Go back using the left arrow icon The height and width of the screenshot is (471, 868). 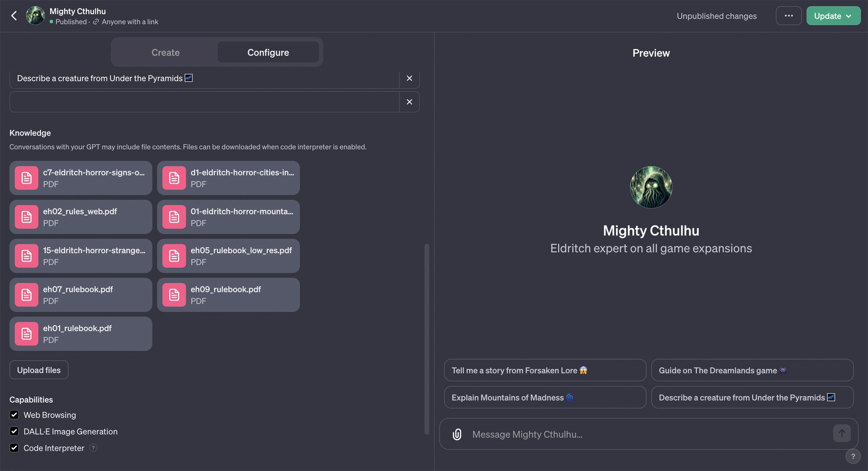[14, 16]
